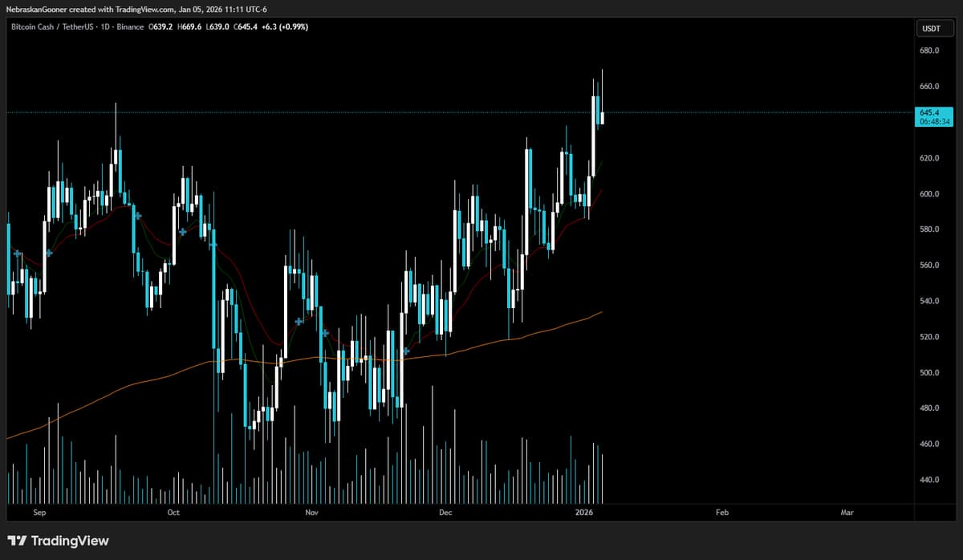This screenshot has height=560, width=963.
Task: Click the 520.0 price scale label
Action: click(x=929, y=337)
